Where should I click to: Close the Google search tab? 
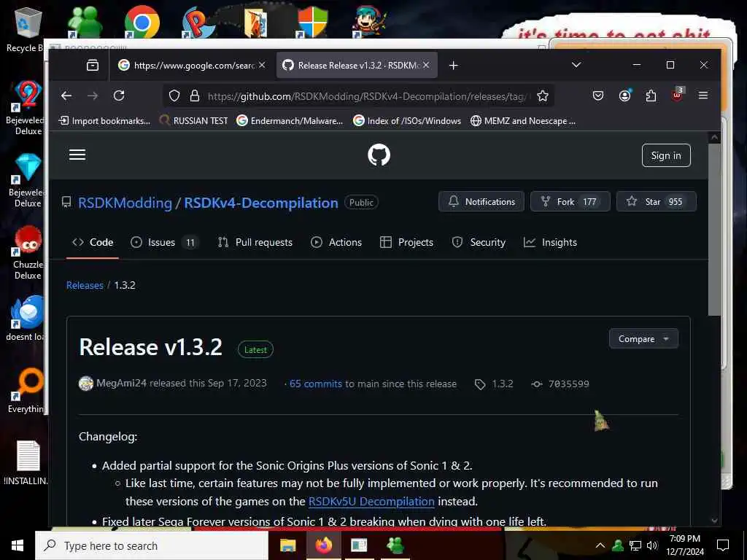262,65
